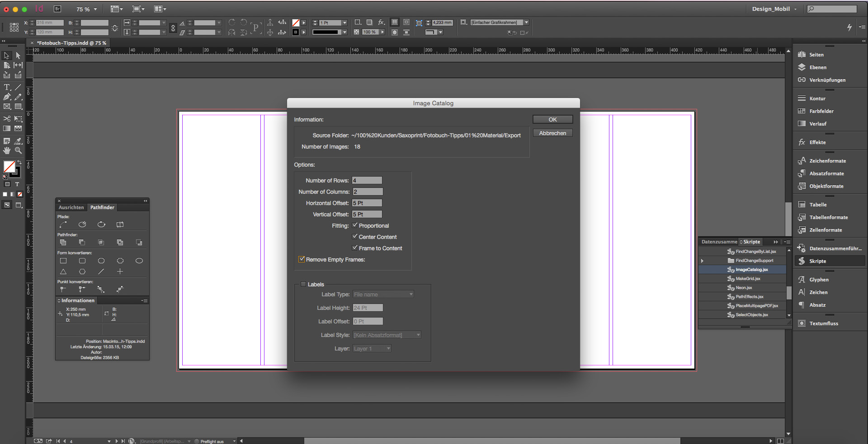
Task: Select the Zoom tool in the toolbar
Action: point(19,150)
